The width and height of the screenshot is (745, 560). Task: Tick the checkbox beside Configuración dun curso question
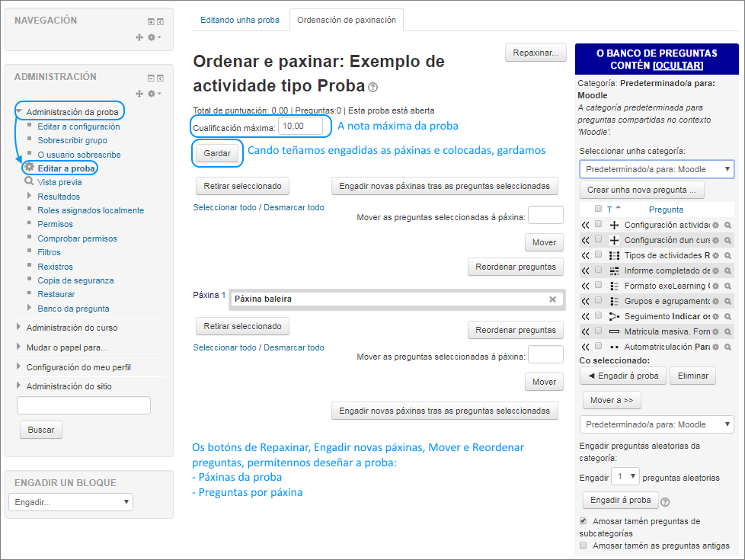(597, 240)
